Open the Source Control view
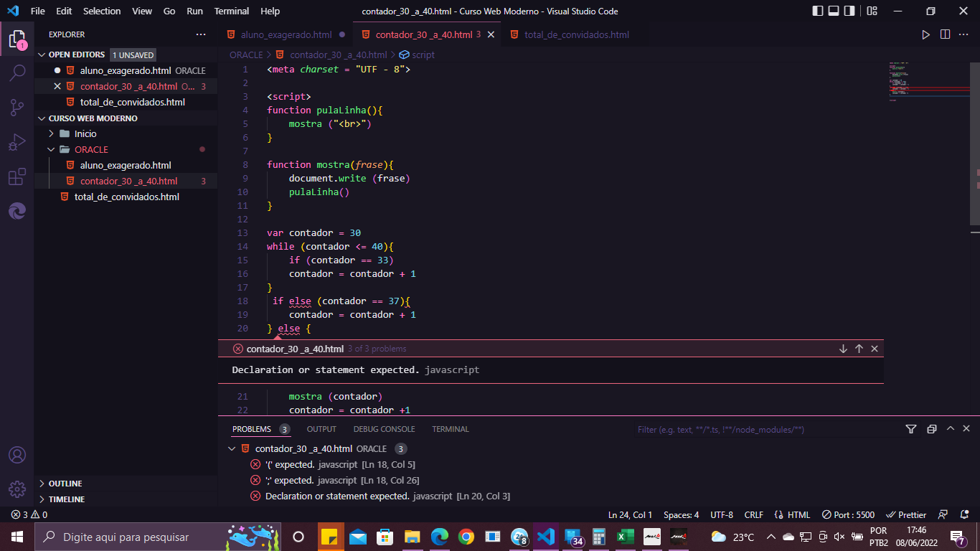The height and width of the screenshot is (551, 980). [17, 108]
